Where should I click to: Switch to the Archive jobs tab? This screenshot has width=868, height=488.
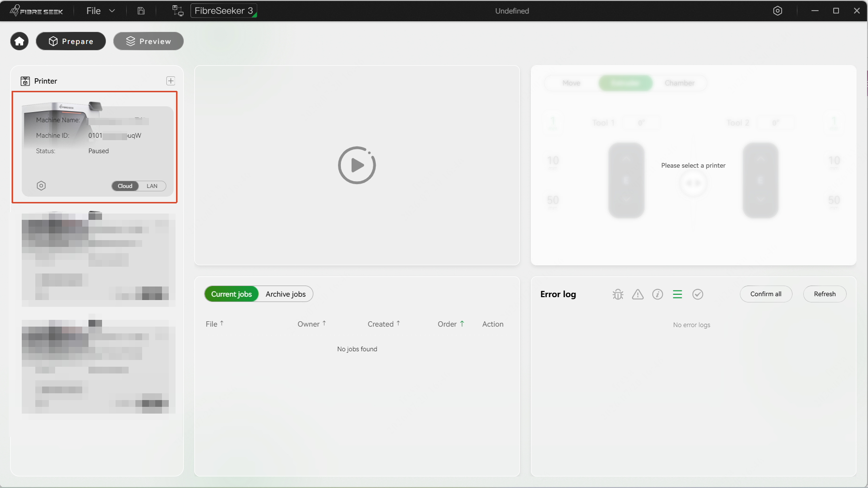point(286,294)
